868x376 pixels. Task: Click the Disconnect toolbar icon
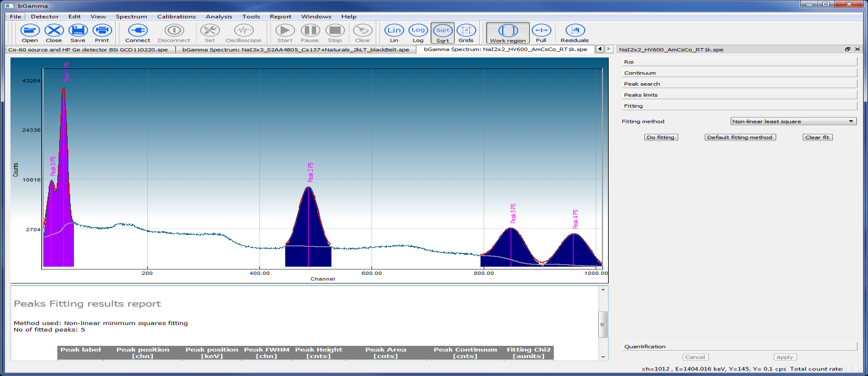click(x=174, y=33)
